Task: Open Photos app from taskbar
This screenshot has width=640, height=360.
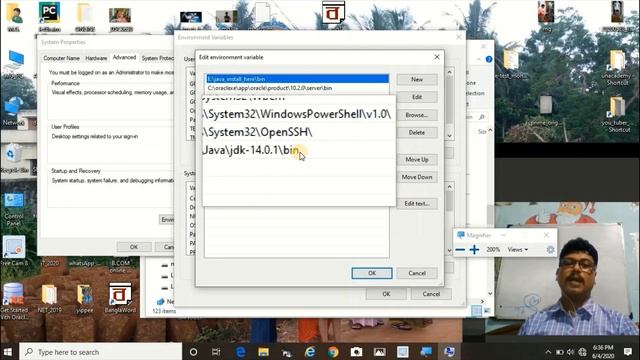Action: coord(379,352)
